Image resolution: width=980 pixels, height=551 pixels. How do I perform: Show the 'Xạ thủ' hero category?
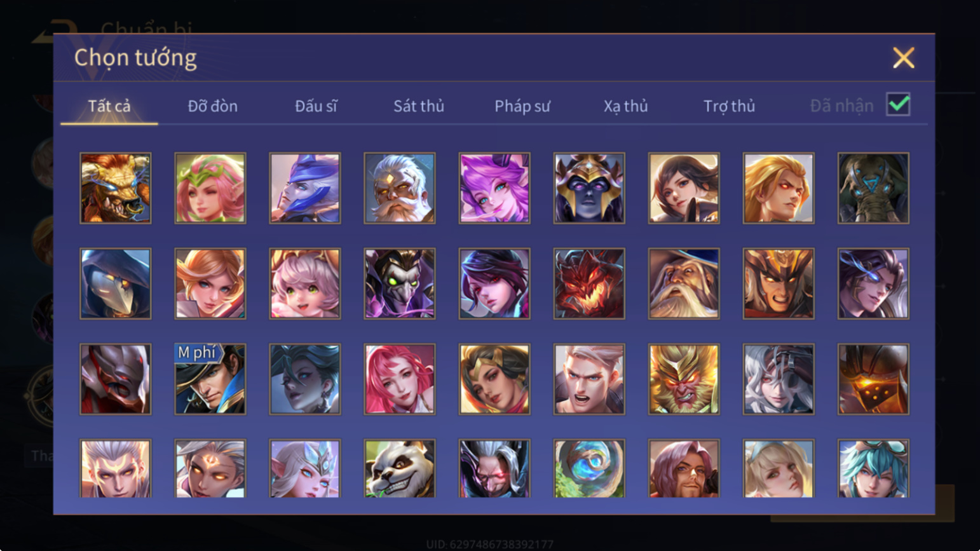coord(625,106)
